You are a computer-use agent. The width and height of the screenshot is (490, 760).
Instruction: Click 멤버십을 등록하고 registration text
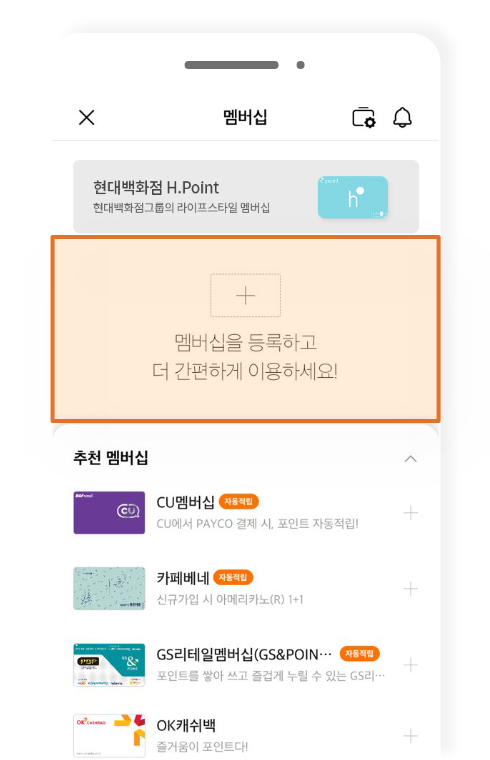pyautogui.click(x=245, y=343)
